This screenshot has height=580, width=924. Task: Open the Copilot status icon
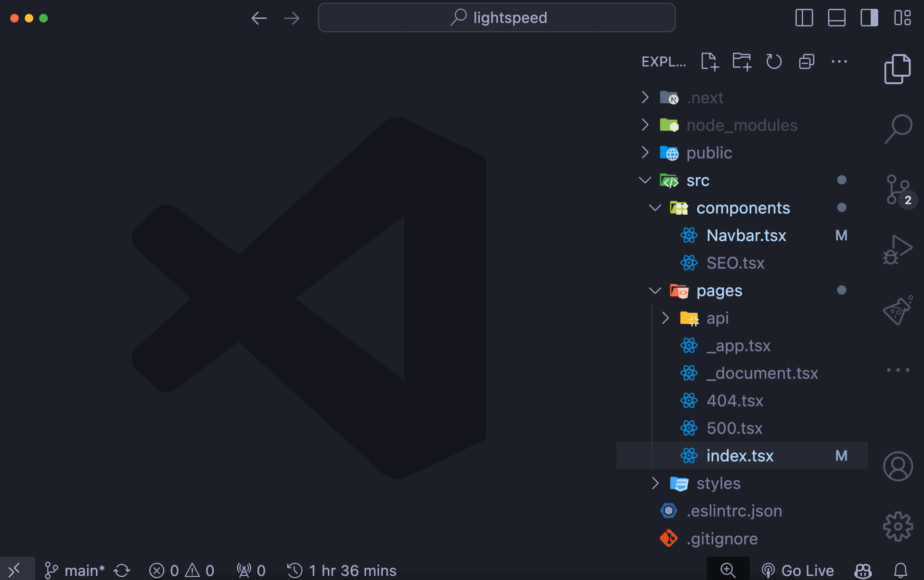tap(863, 570)
